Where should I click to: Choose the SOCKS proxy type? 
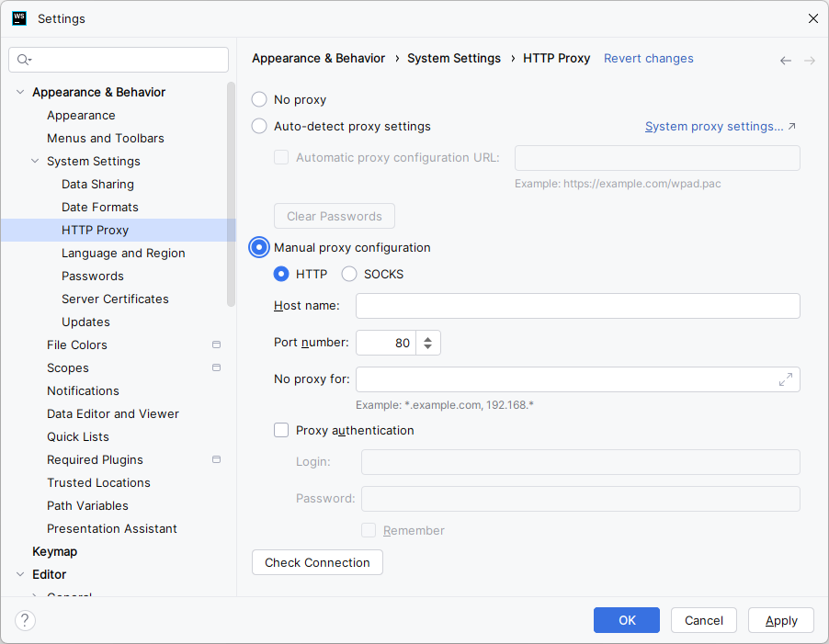point(349,274)
